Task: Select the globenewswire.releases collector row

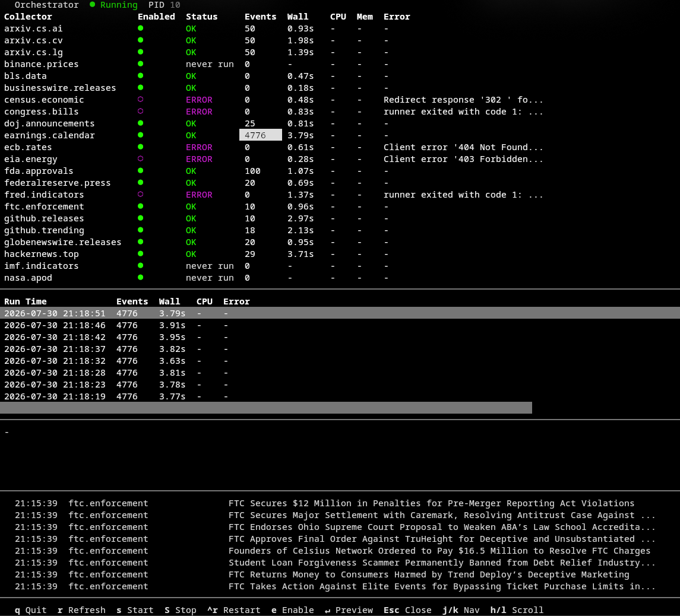Action: coord(340,242)
